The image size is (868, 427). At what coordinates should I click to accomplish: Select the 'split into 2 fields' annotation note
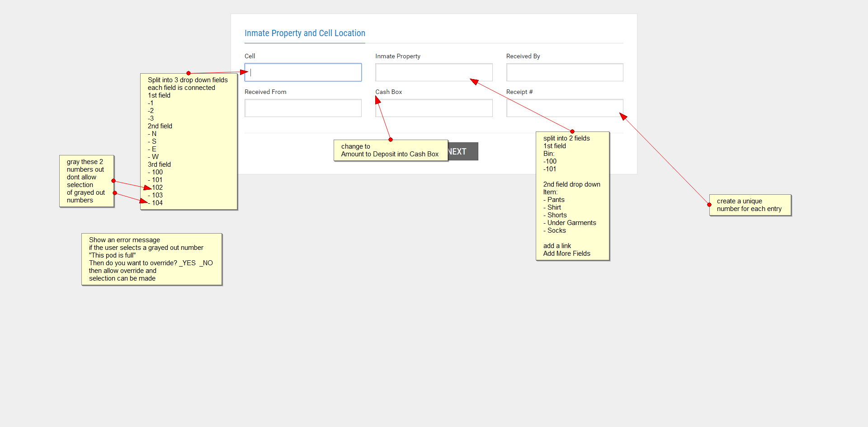(x=572, y=196)
